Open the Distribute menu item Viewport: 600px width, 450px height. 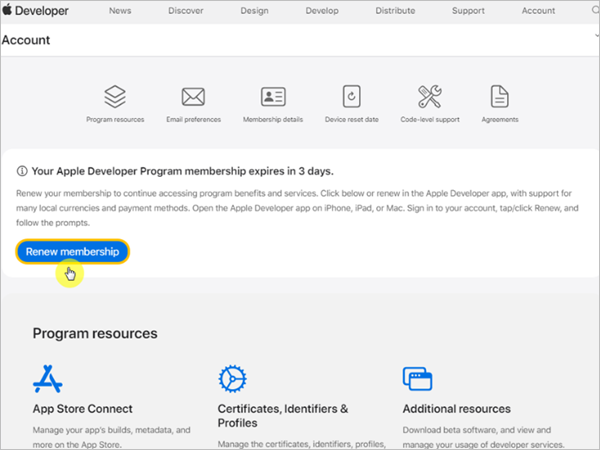[395, 11]
